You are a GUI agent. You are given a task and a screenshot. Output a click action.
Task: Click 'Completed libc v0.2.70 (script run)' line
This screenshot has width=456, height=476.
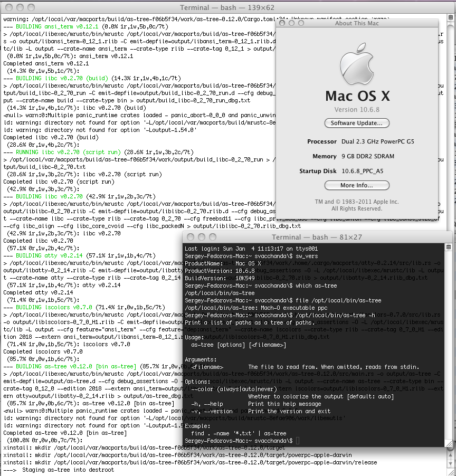(x=59, y=182)
